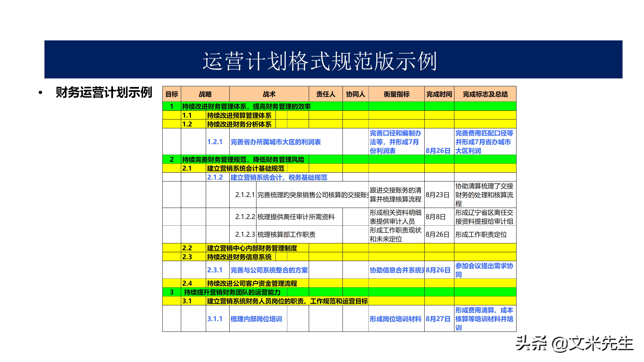Click the 战略 column header

click(205, 94)
